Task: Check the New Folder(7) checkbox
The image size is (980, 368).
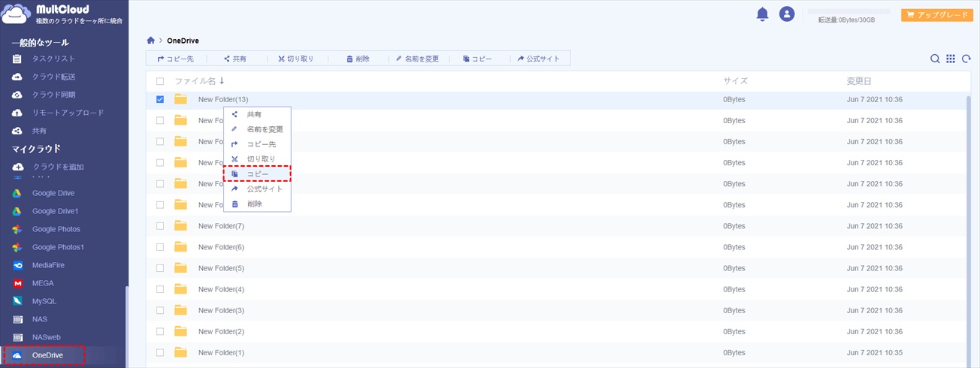Action: coord(160,226)
